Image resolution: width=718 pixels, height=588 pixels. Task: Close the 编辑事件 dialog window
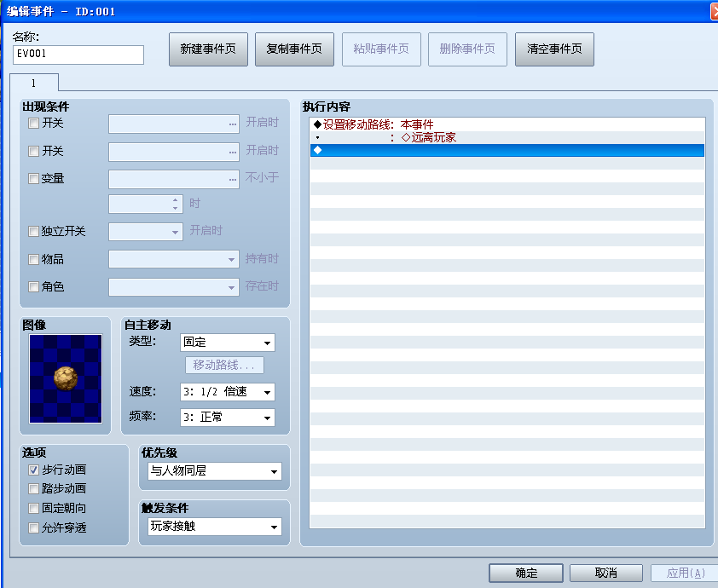point(715,11)
